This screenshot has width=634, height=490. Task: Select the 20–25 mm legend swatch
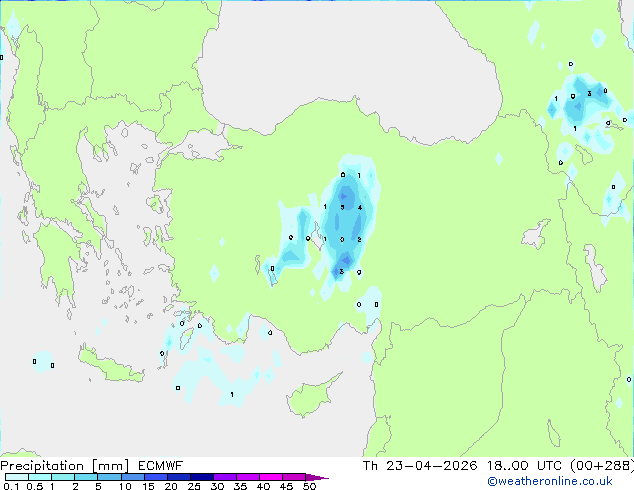(x=179, y=477)
